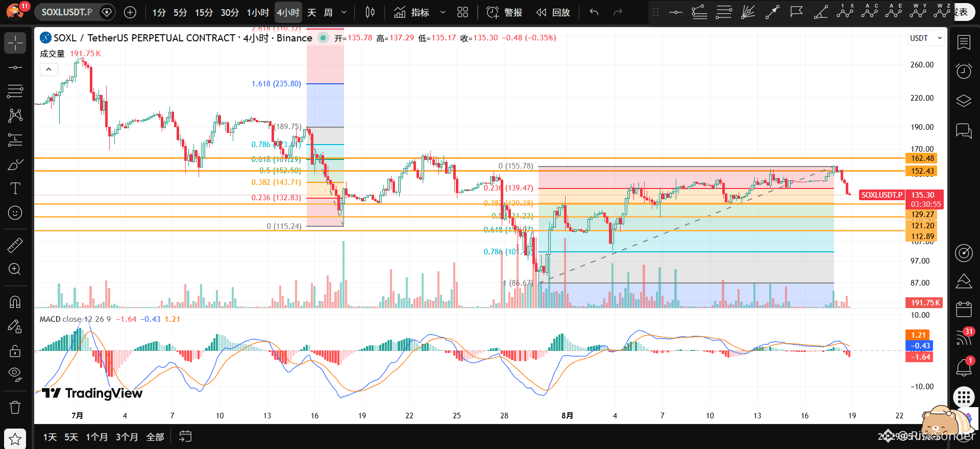Open the alerts clock panel

[964, 72]
